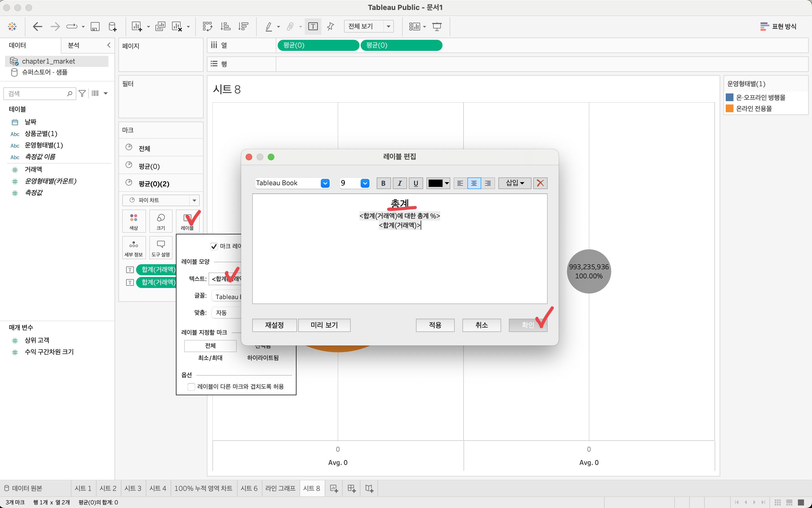Open the Tableau Book font dropdown
The image size is (812, 508).
point(325,183)
